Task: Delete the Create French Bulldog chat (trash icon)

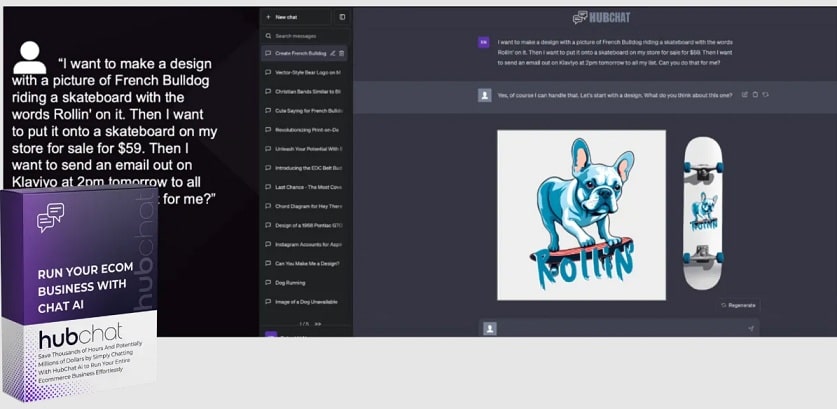Action: pyautogui.click(x=342, y=53)
